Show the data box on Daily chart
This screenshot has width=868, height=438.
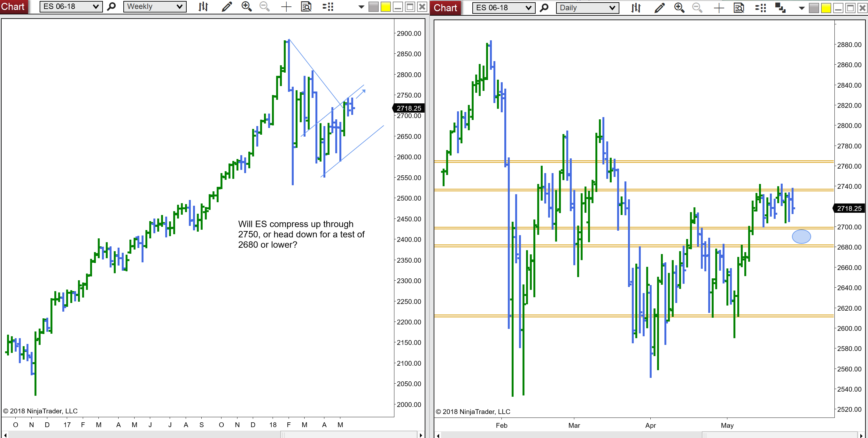(739, 8)
